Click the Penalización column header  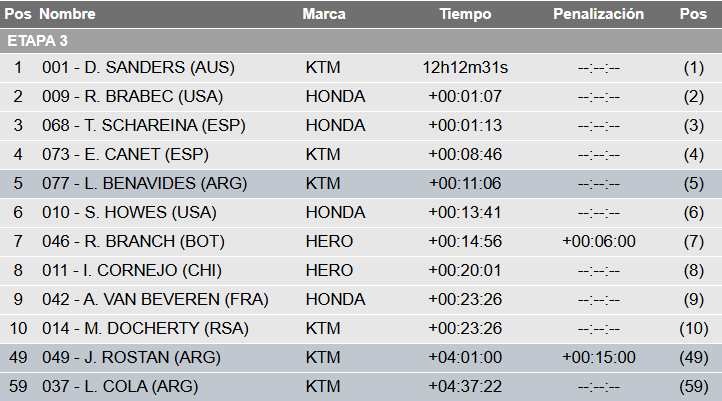pos(598,15)
